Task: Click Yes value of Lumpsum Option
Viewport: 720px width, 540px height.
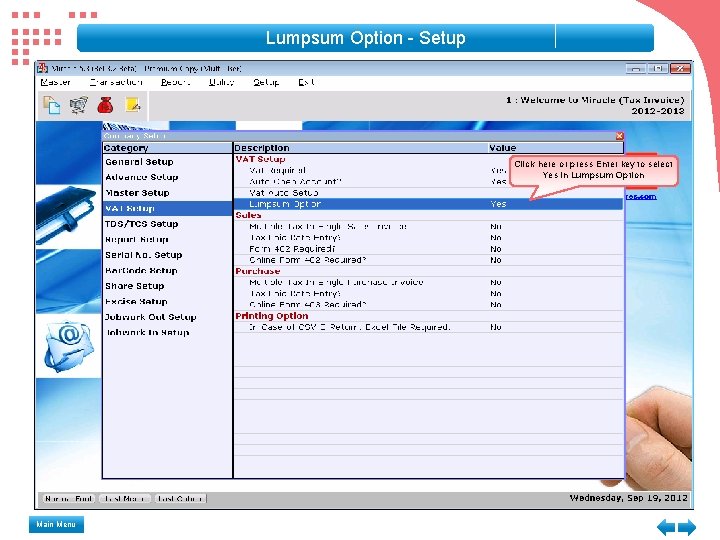Action: point(498,204)
